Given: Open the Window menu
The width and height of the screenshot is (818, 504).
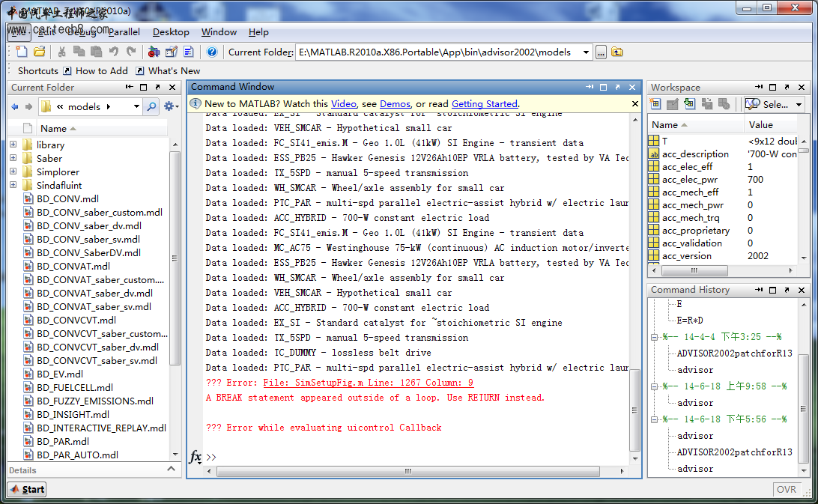Looking at the screenshot, I should [x=219, y=31].
